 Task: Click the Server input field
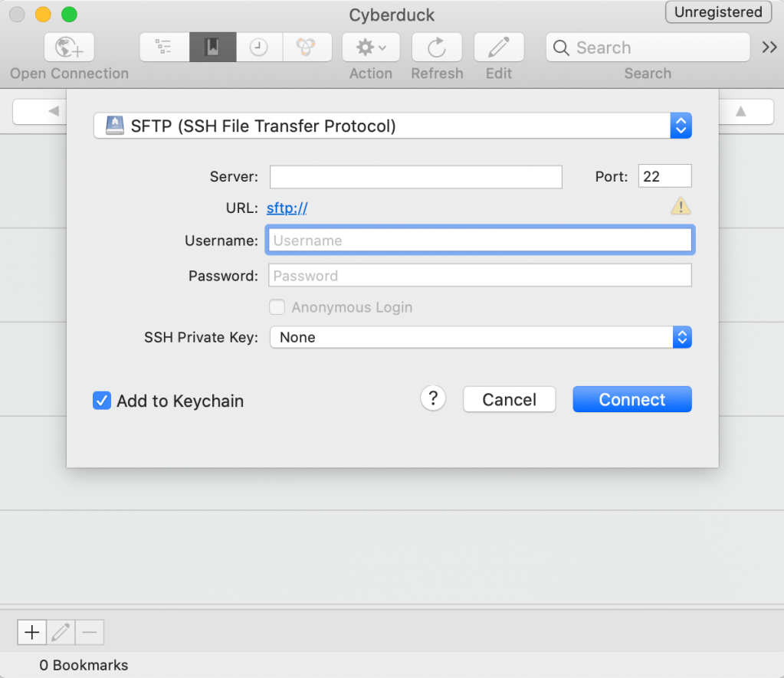(x=416, y=177)
